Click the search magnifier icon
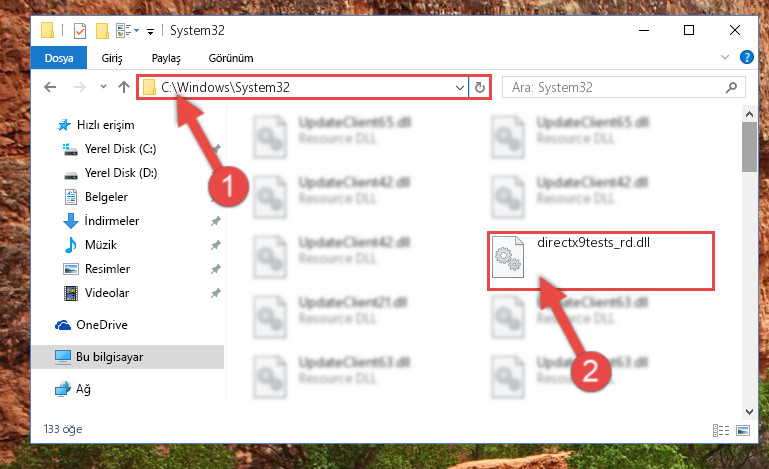This screenshot has width=769, height=469. click(x=731, y=87)
